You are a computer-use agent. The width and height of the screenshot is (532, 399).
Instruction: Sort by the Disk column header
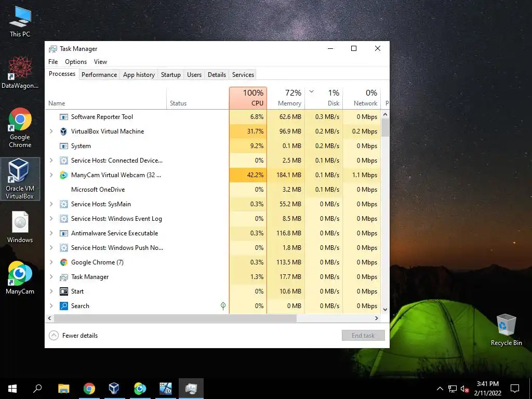click(x=324, y=98)
